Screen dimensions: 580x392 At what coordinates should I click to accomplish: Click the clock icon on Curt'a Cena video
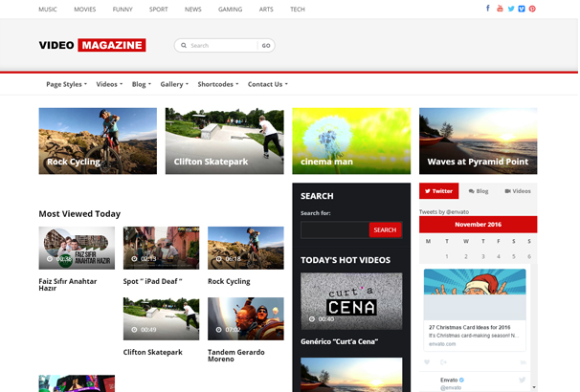tap(312, 318)
